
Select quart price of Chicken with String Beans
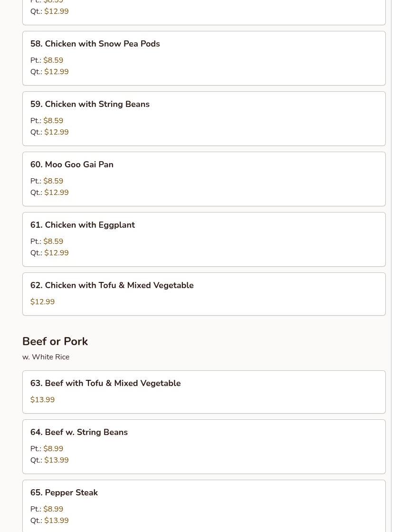coord(57,132)
